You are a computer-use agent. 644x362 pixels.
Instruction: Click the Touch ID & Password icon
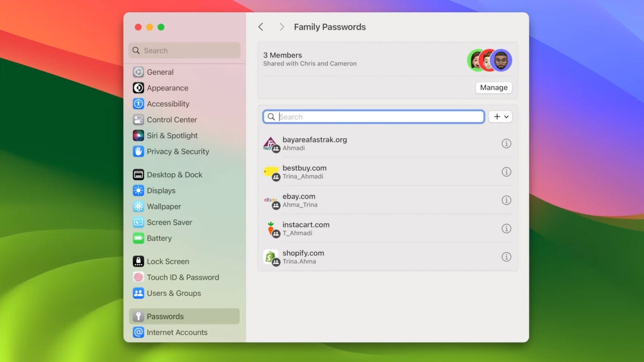(138, 277)
